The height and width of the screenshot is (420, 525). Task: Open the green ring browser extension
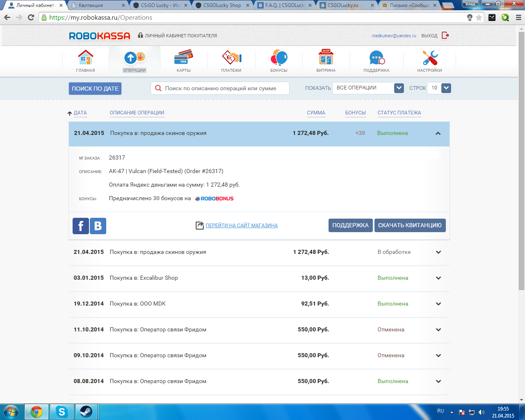505,18
